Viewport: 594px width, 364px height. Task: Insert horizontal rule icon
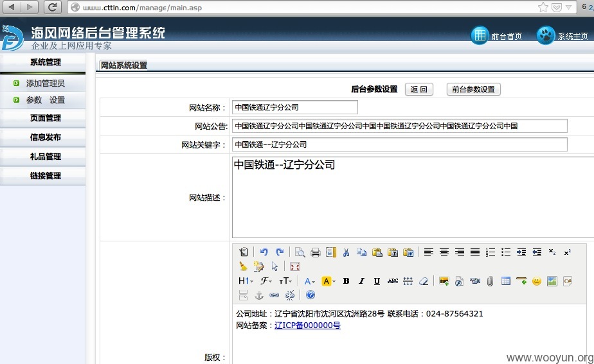click(x=521, y=281)
